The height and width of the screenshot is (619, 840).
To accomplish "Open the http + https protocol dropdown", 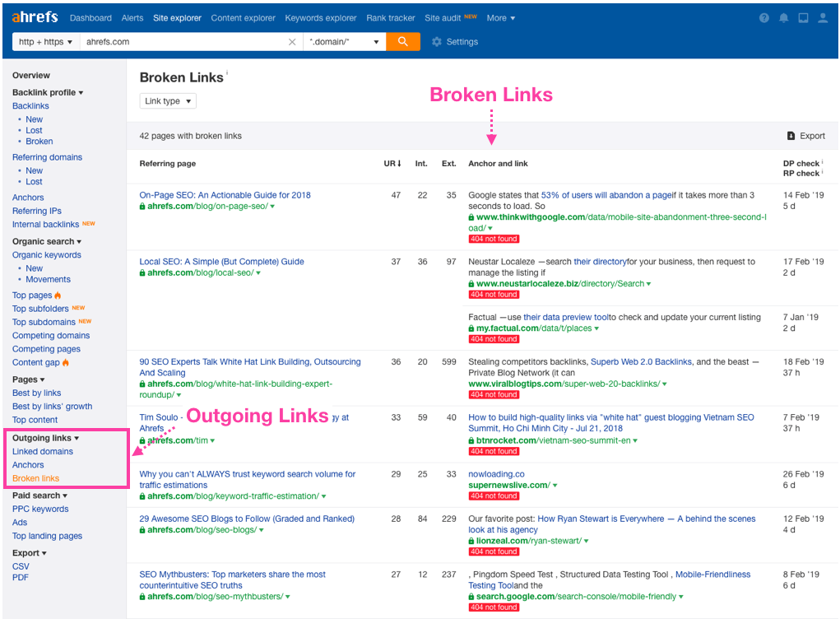I will tap(45, 40).
